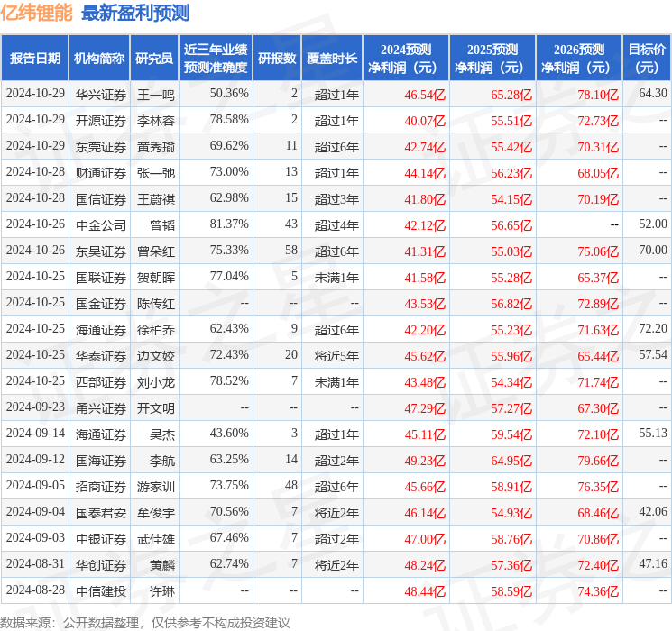Click the data source disclaimer text

[x=145, y=622]
